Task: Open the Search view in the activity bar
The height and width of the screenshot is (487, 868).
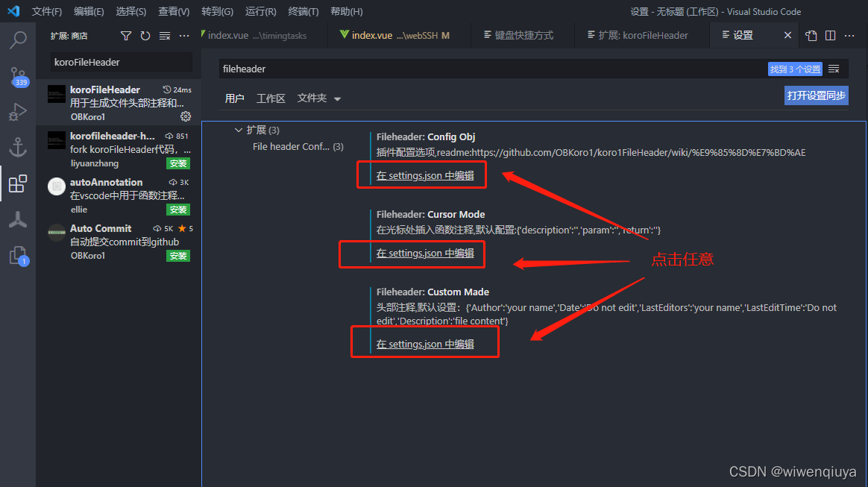Action: (19, 40)
